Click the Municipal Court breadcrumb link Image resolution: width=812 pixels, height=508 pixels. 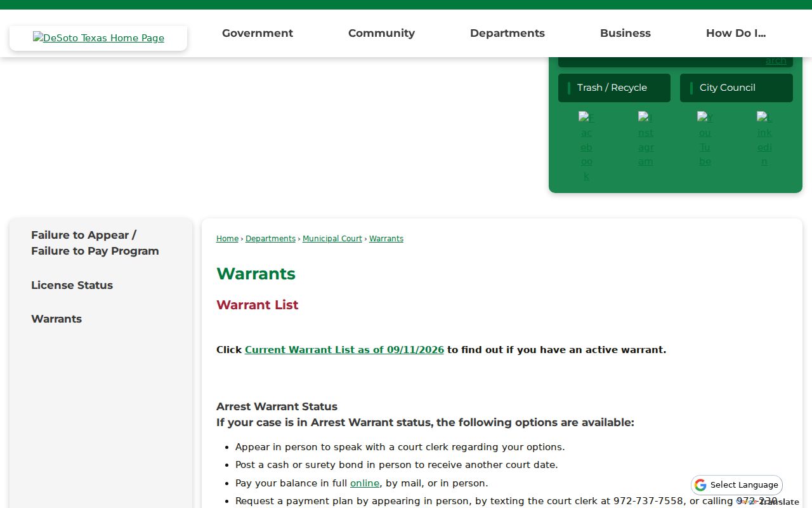point(332,239)
